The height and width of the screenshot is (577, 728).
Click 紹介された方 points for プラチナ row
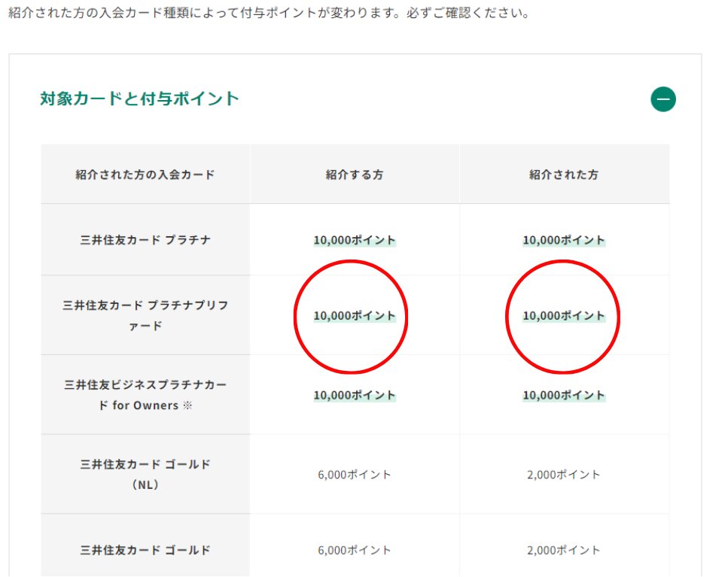point(564,240)
